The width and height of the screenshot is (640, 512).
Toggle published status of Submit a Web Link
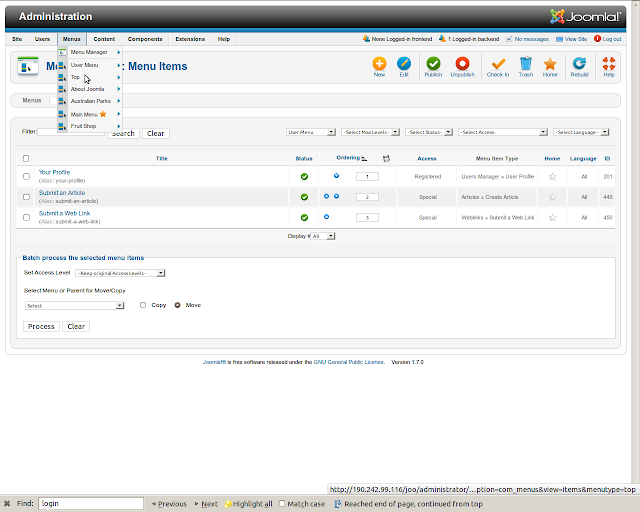pyautogui.click(x=304, y=218)
